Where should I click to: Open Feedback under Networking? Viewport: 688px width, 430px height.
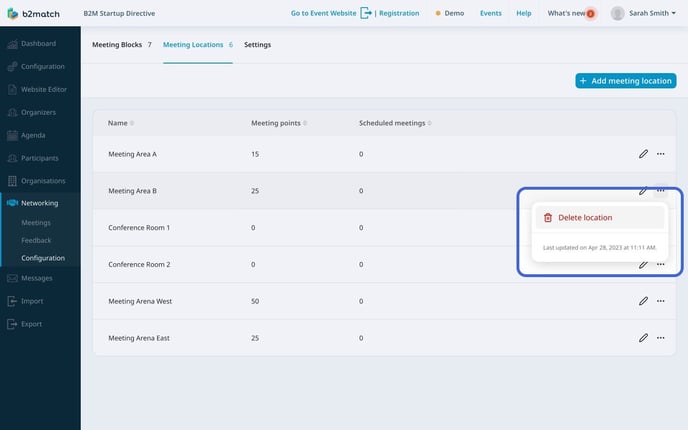pos(36,240)
